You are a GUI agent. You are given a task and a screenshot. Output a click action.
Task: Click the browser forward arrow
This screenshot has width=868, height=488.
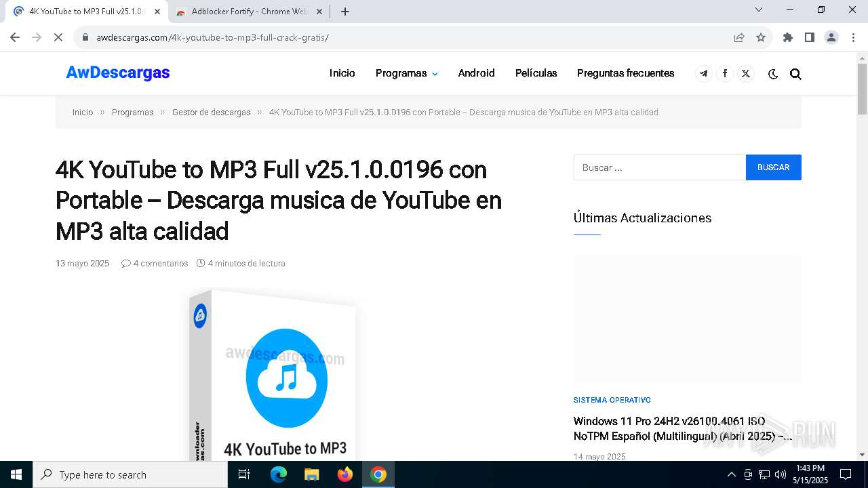pyautogui.click(x=37, y=37)
